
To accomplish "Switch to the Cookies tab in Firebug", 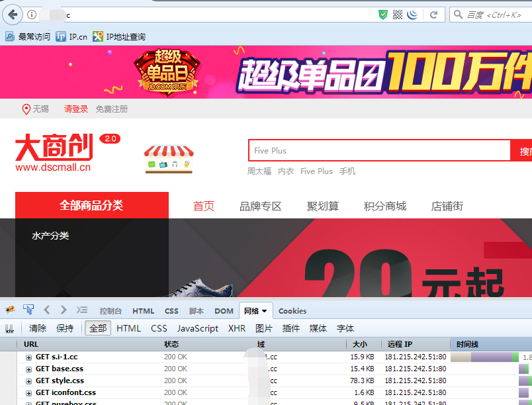I will 292,311.
